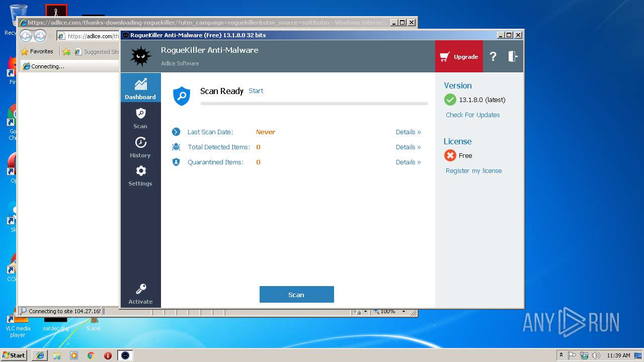Click the Internet Explorer forward button
The width and height of the screenshot is (644, 362).
(40, 36)
